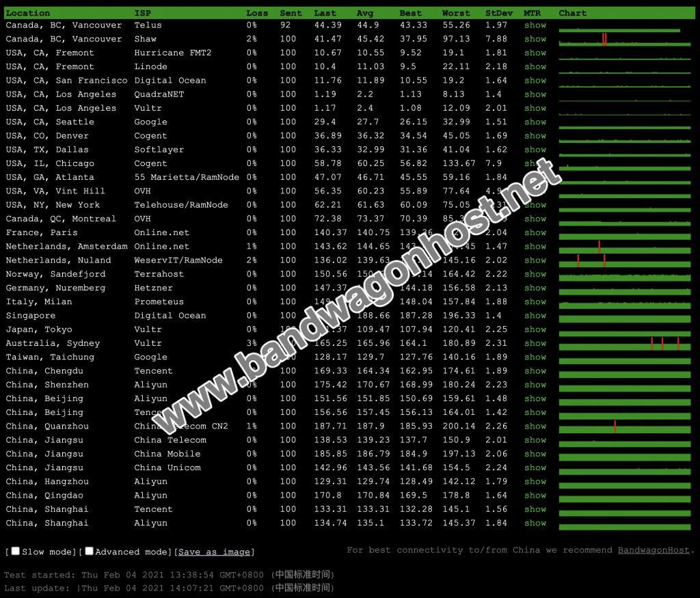Enable the Advanced mode checkbox
The height and width of the screenshot is (598, 700).
pyautogui.click(x=90, y=551)
